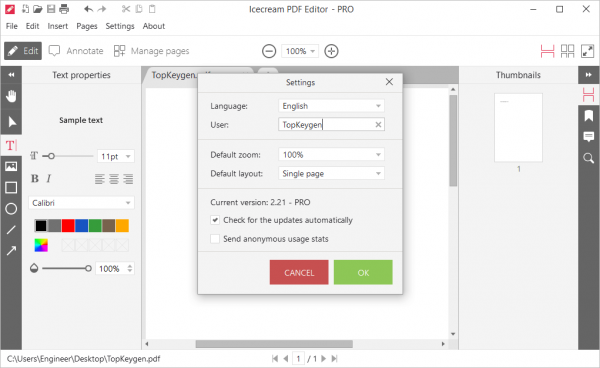Open the Language dropdown
This screenshot has width=600, height=368.
[x=331, y=106]
